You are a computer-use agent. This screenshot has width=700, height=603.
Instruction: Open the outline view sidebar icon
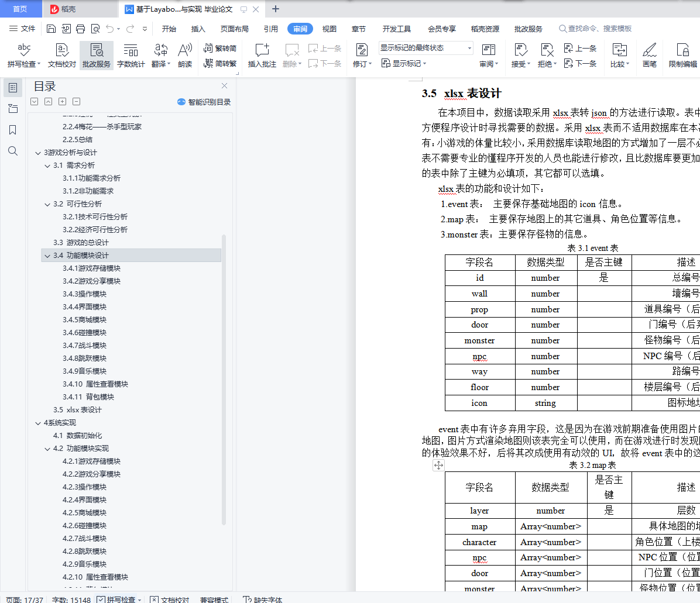point(13,87)
